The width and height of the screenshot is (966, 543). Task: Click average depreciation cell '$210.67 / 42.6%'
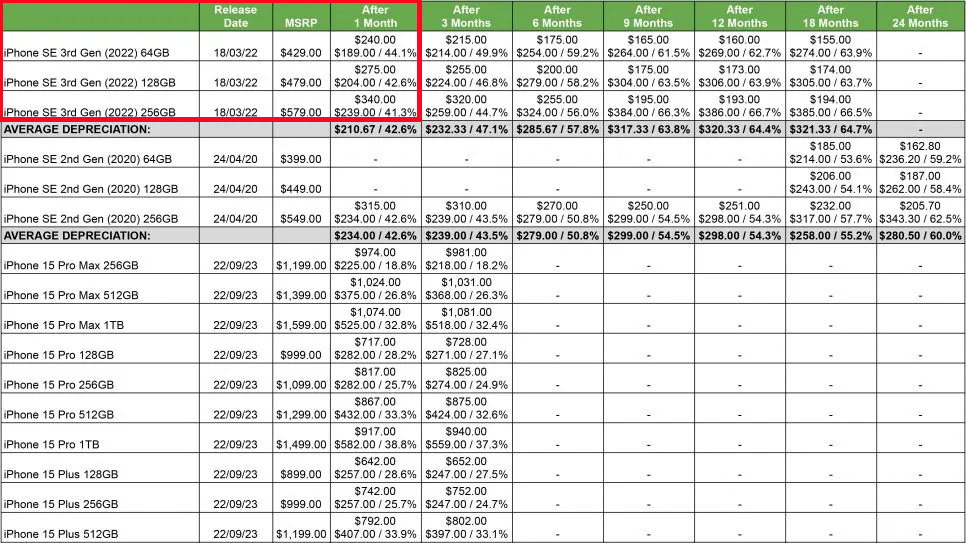point(375,129)
